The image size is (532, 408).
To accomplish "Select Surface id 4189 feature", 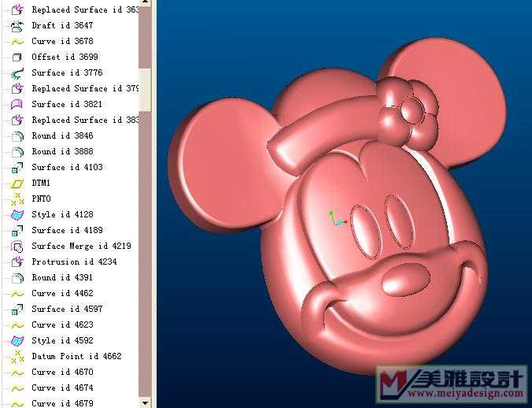I will point(67,231).
